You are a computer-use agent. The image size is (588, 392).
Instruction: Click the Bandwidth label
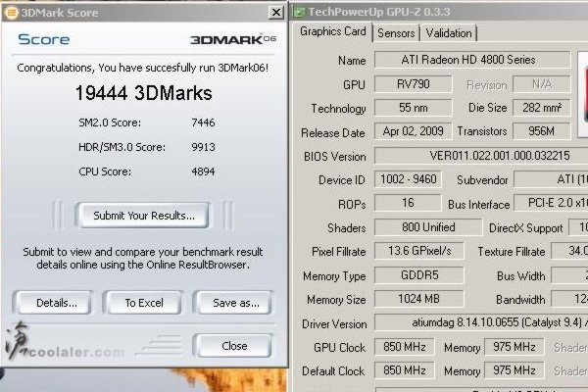pos(520,300)
